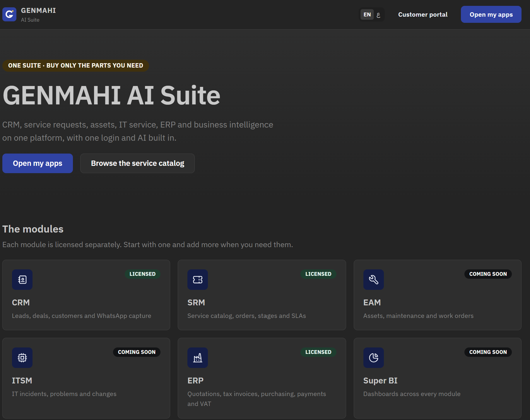Image resolution: width=530 pixels, height=420 pixels.
Task: Switch language to EN
Action: point(367,15)
